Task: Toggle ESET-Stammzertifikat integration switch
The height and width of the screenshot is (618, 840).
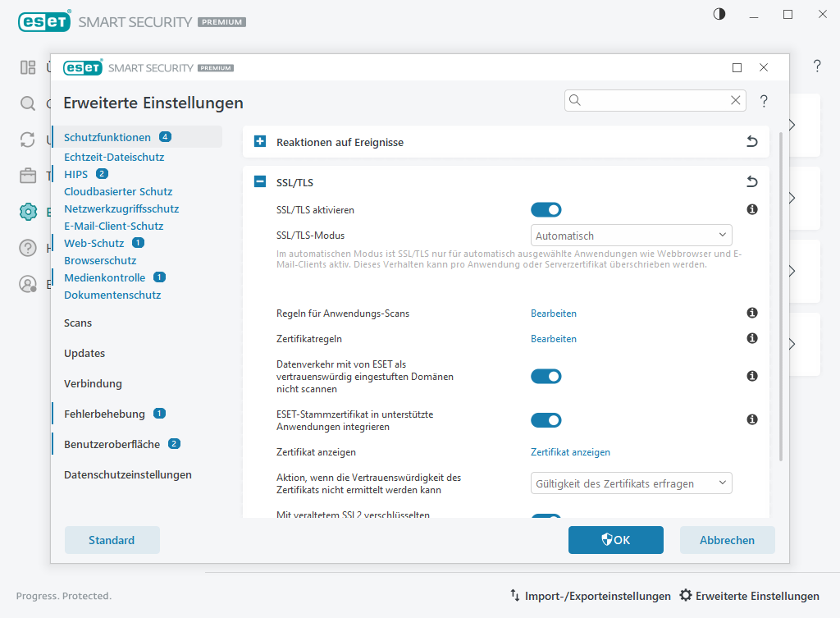Action: coord(546,420)
